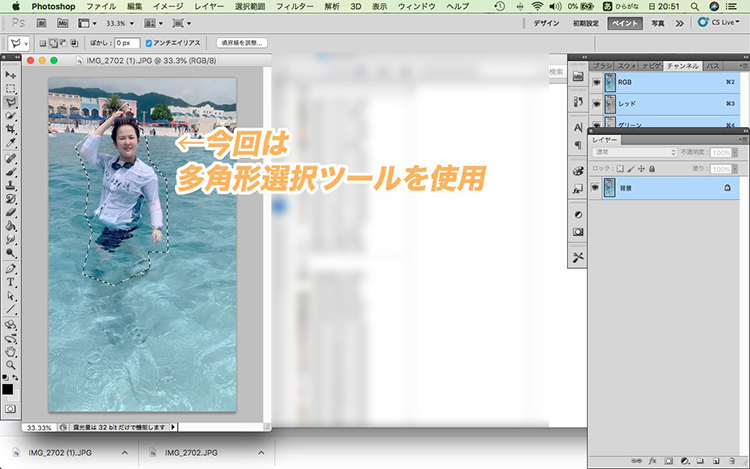
Task: Choose Subtract from selection mode
Action: point(64,43)
